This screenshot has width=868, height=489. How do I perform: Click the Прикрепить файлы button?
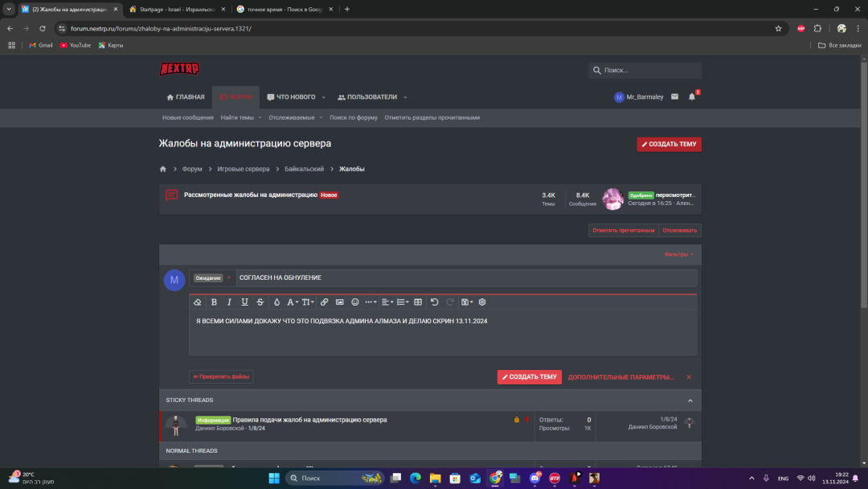click(221, 376)
